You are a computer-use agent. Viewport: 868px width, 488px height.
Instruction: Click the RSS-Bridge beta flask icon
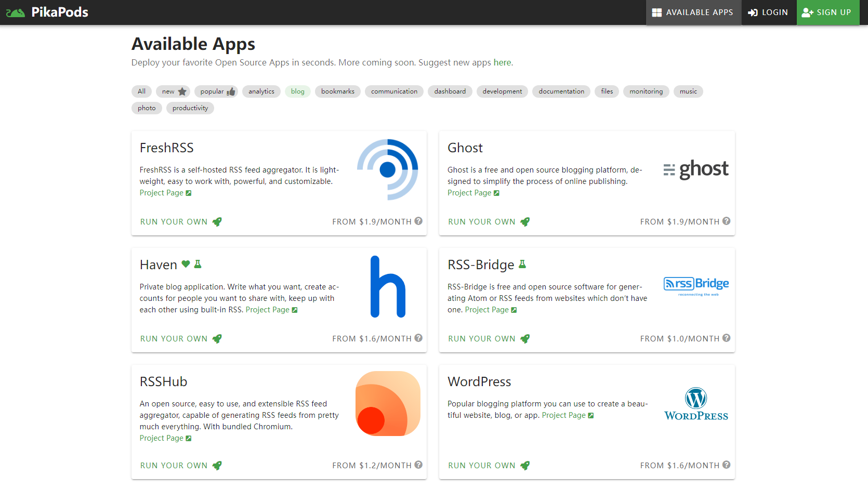click(522, 265)
